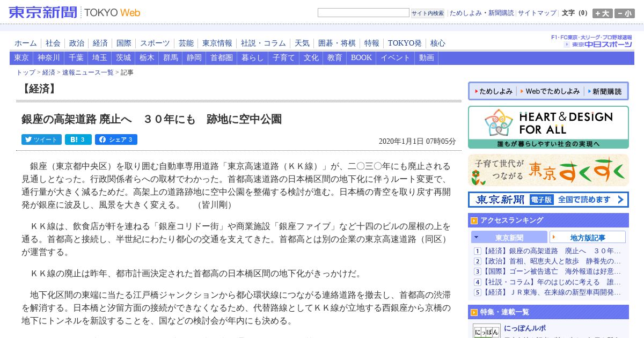The image size is (644, 338).
Task: Select the スポーツ menu item
Action: pyautogui.click(x=155, y=43)
